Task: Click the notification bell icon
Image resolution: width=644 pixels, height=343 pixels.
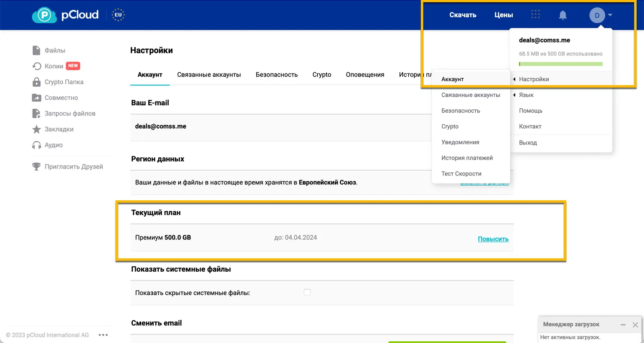Action: tap(563, 15)
